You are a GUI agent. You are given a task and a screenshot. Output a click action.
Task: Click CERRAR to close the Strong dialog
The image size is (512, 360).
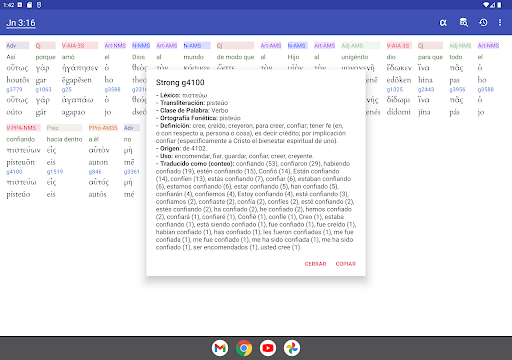pyautogui.click(x=315, y=264)
